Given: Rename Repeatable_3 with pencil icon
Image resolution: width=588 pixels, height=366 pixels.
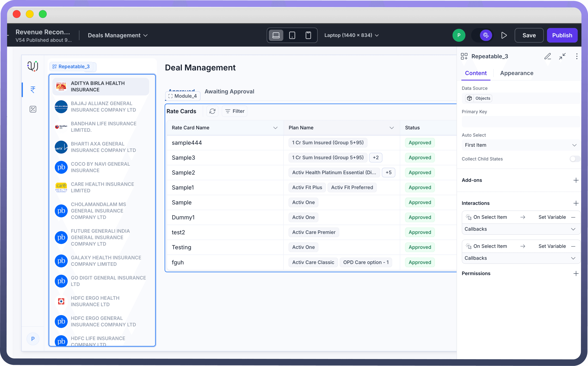Looking at the screenshot, I should [548, 56].
